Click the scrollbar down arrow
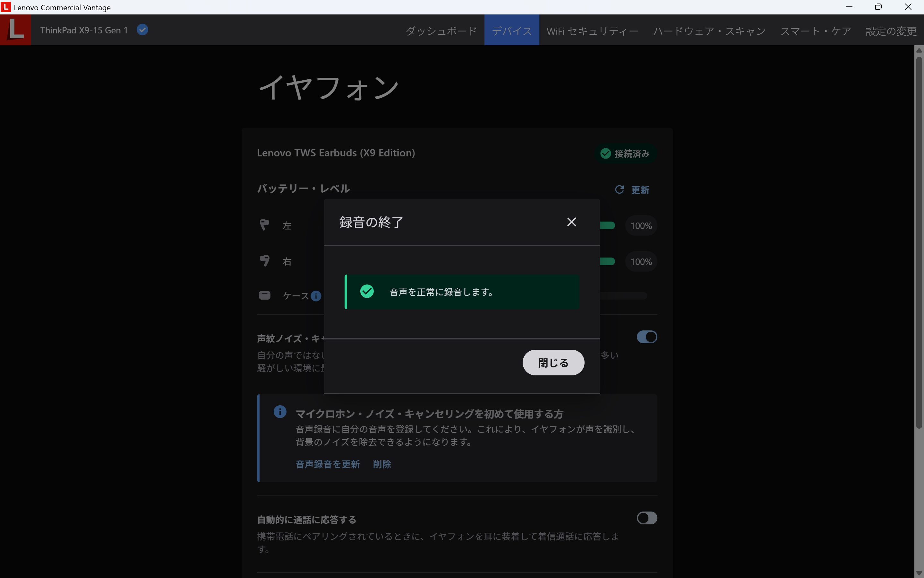924x578 pixels. pyautogui.click(x=919, y=573)
